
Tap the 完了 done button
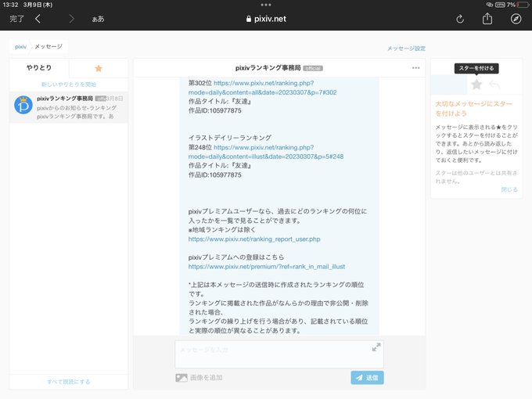tap(16, 19)
